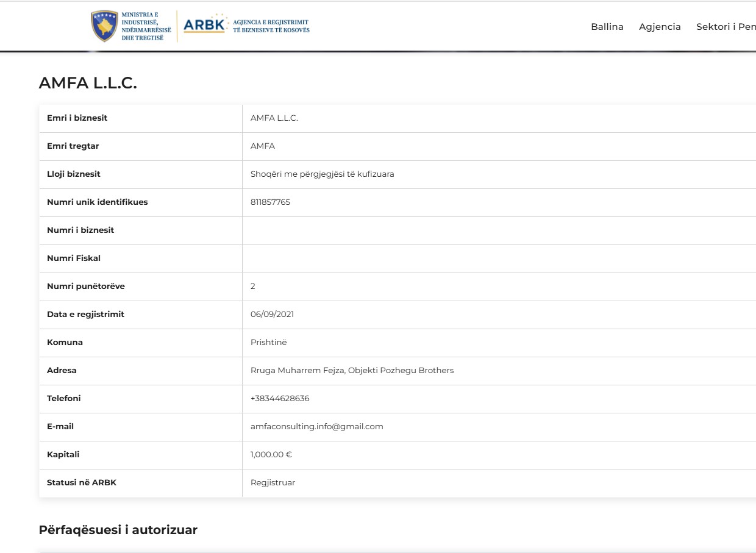The height and width of the screenshot is (553, 756).
Task: Select the Telefoni label
Action: (64, 398)
